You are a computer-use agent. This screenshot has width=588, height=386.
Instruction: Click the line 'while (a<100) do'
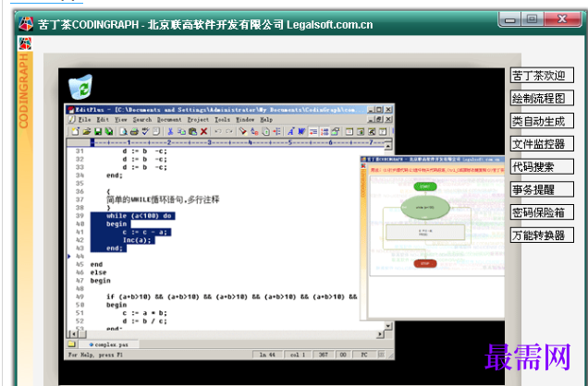139,216
